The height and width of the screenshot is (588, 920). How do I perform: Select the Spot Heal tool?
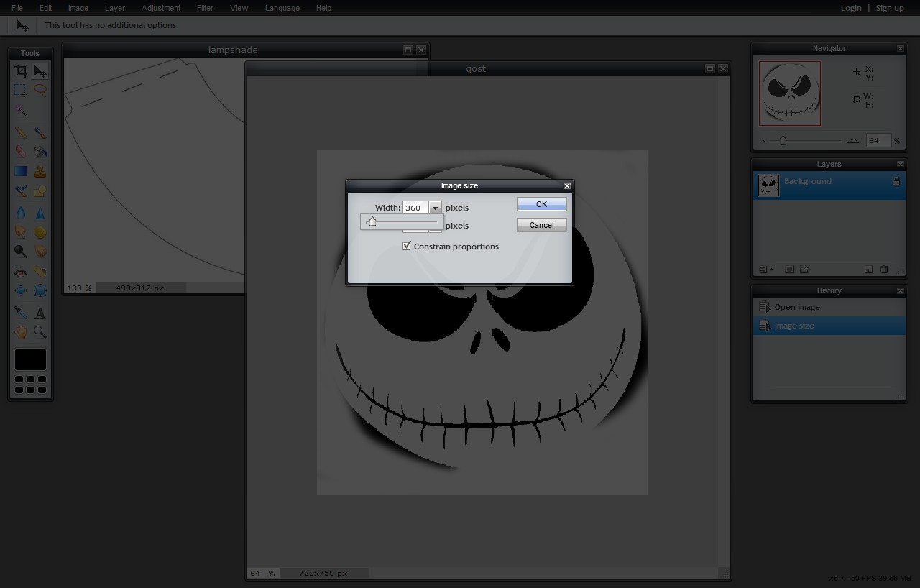point(40,272)
